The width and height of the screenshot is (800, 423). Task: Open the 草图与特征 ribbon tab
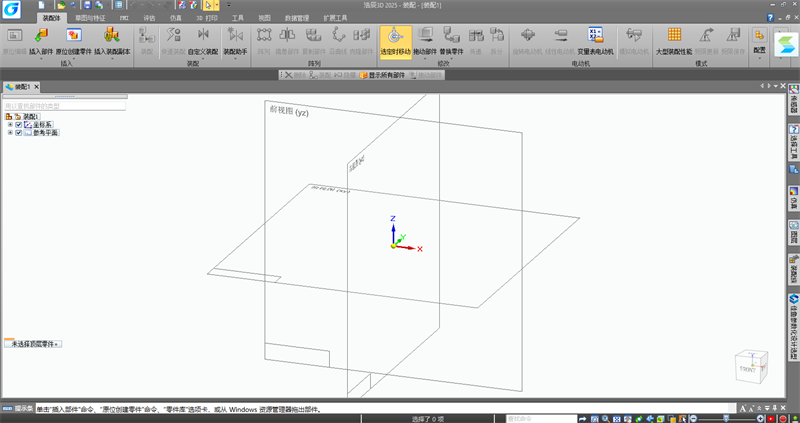point(90,18)
